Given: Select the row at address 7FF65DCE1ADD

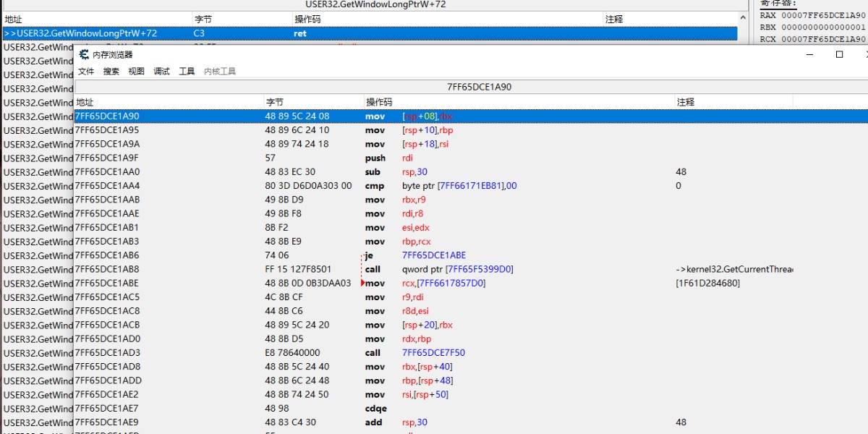Looking at the screenshot, I should click(x=472, y=380).
